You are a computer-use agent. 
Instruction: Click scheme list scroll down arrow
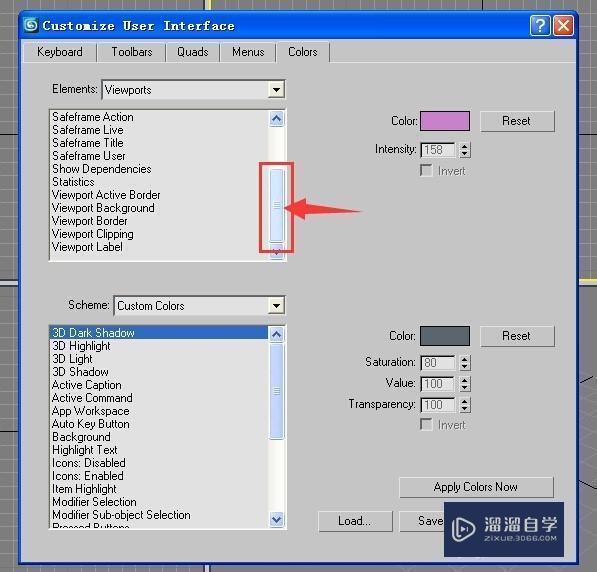(x=276, y=519)
